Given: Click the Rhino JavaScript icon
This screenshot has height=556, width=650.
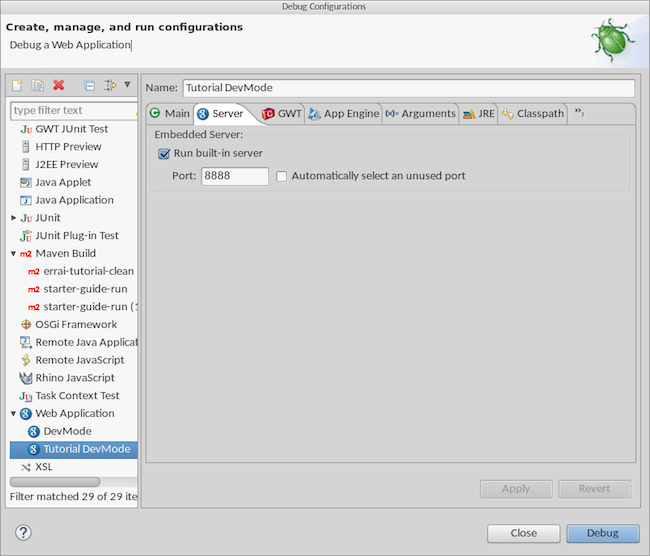Looking at the screenshot, I should click(26, 378).
